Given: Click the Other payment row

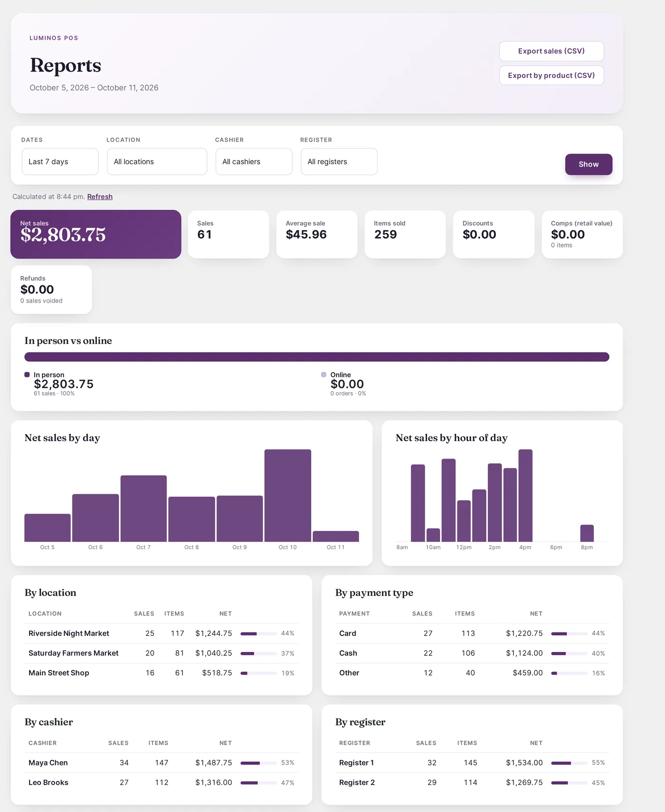Looking at the screenshot, I should click(472, 673).
